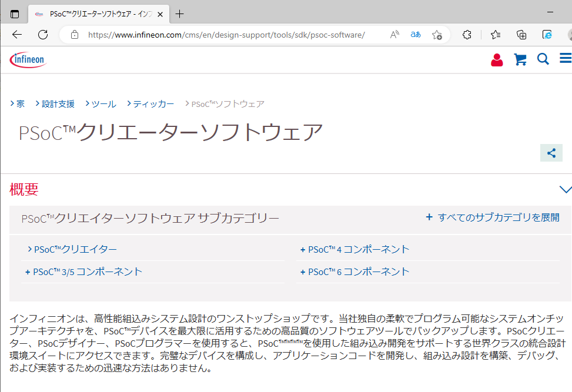Close the PSoC browser tab
This screenshot has width=572, height=392.
tap(160, 14)
